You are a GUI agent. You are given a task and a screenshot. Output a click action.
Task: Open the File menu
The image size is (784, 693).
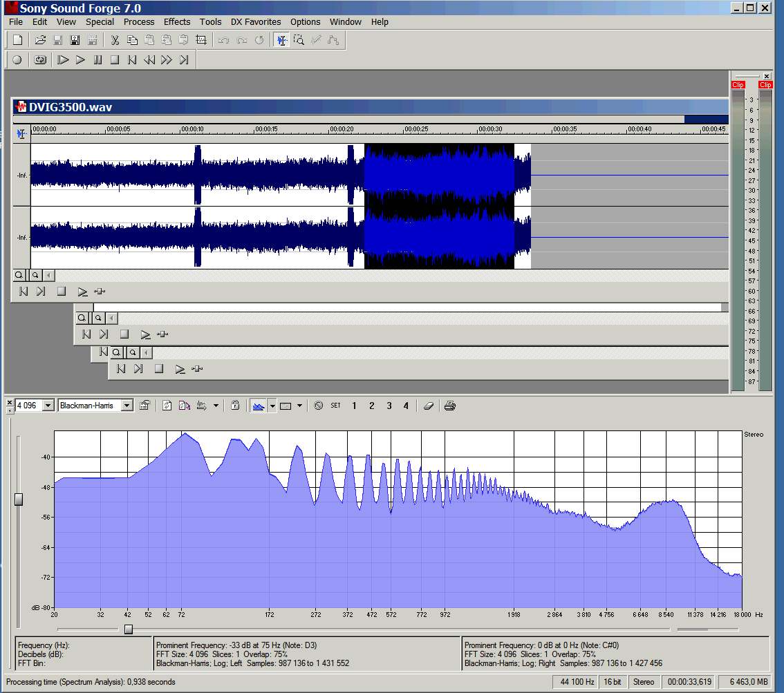coord(16,22)
